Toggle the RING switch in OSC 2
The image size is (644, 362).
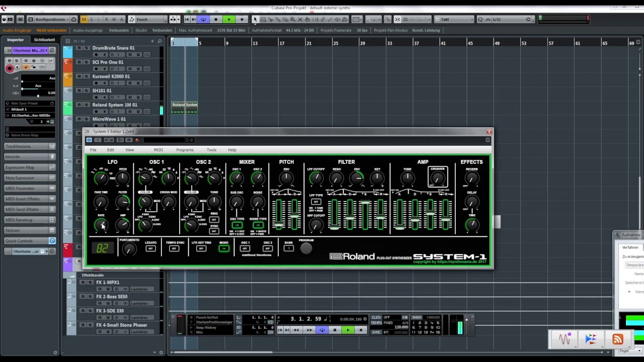[x=214, y=220]
